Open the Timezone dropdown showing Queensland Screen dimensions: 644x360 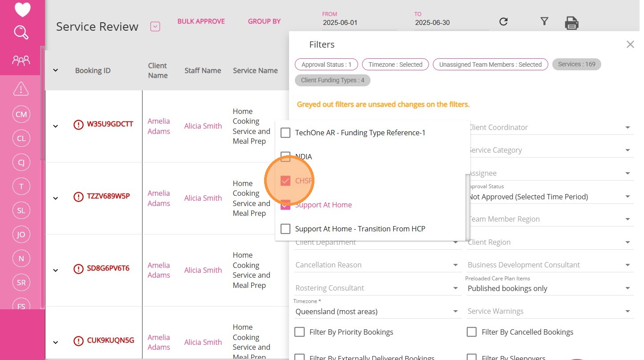[x=376, y=311]
